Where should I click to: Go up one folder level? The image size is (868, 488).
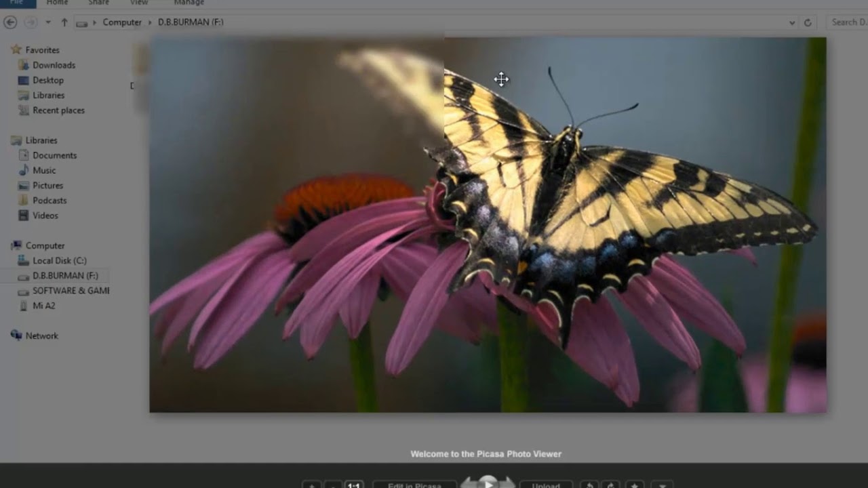coord(64,22)
